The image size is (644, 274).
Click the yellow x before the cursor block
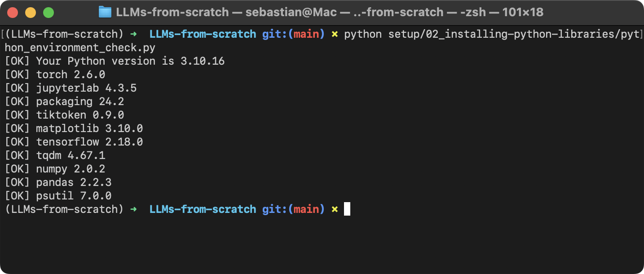tap(334, 209)
